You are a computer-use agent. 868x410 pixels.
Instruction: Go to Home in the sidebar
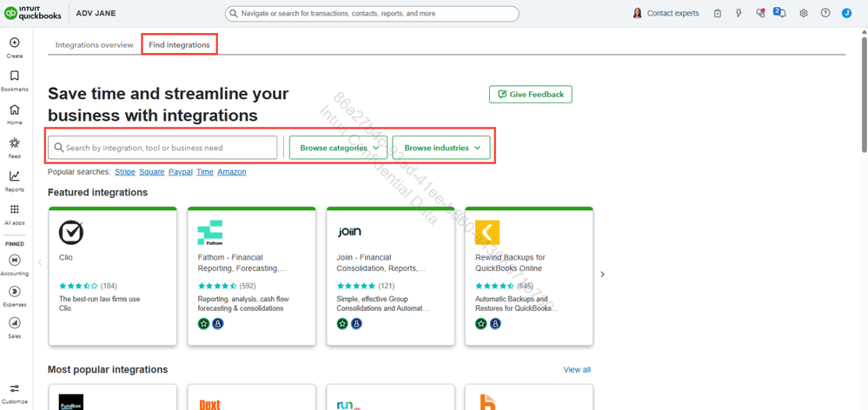click(15, 114)
